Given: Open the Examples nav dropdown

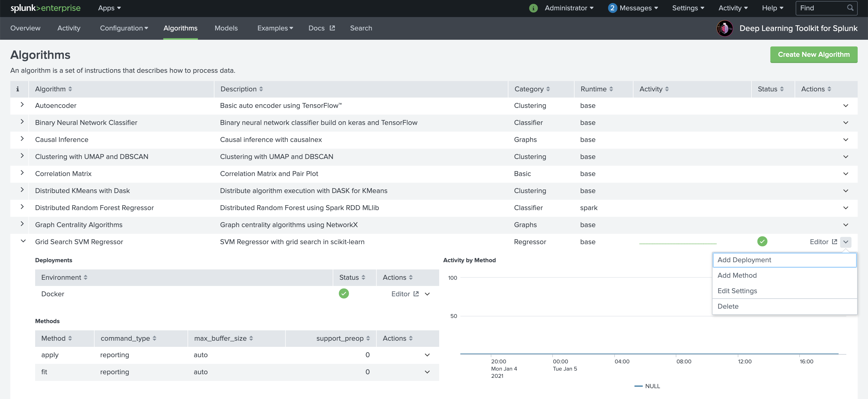Looking at the screenshot, I should click(275, 28).
